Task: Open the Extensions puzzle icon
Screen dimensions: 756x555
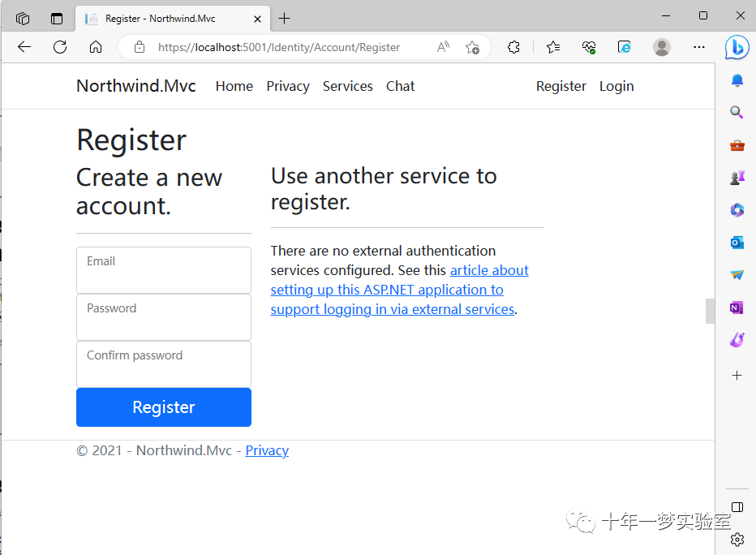Action: pyautogui.click(x=513, y=47)
